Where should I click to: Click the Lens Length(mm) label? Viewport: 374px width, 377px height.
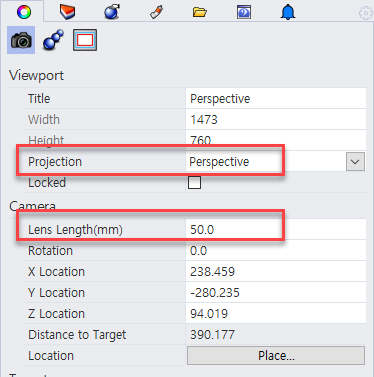tap(75, 230)
